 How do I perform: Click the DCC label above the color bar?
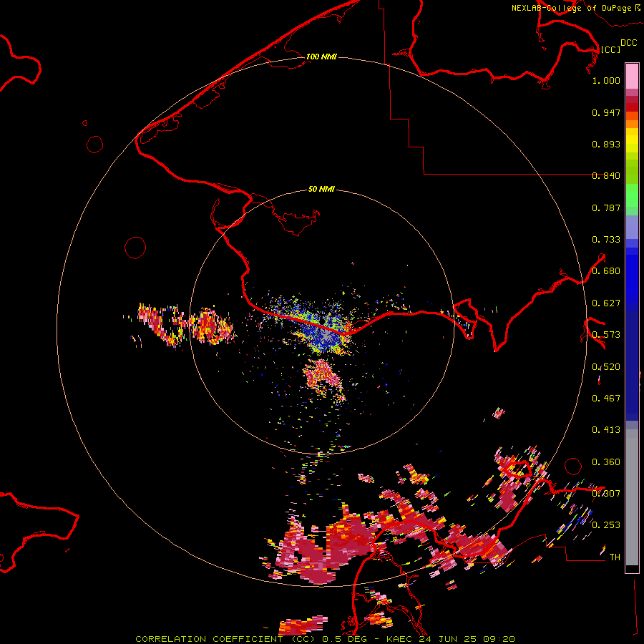pyautogui.click(x=629, y=43)
